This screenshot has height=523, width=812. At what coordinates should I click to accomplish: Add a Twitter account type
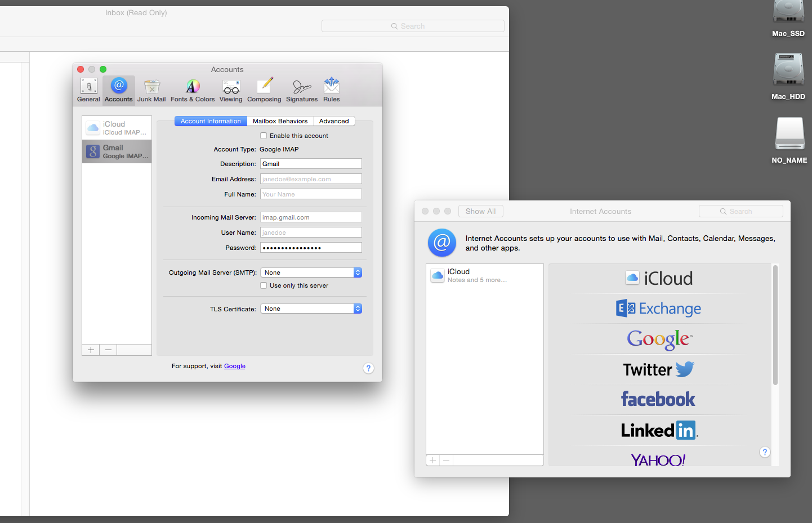(x=659, y=369)
